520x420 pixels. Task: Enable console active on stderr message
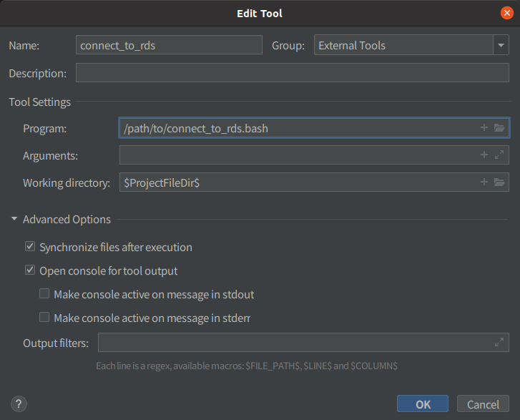coord(44,317)
